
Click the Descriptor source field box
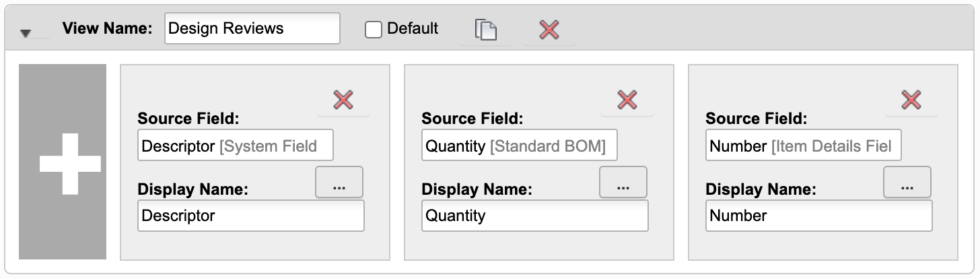pos(236,146)
